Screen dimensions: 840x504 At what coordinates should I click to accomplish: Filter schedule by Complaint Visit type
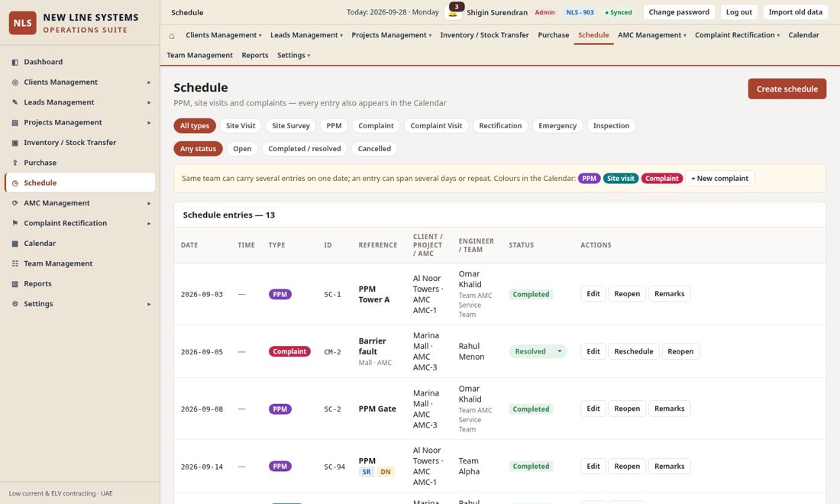click(x=436, y=126)
